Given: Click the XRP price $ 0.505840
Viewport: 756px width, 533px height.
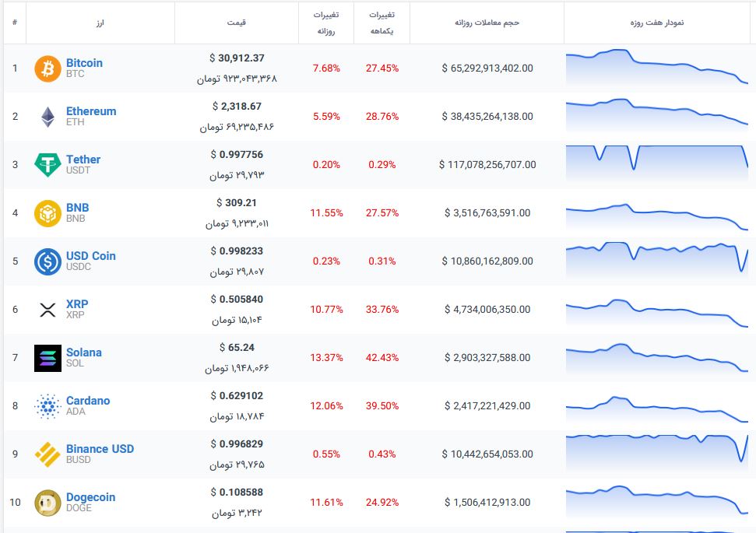Looking at the screenshot, I should [237, 300].
